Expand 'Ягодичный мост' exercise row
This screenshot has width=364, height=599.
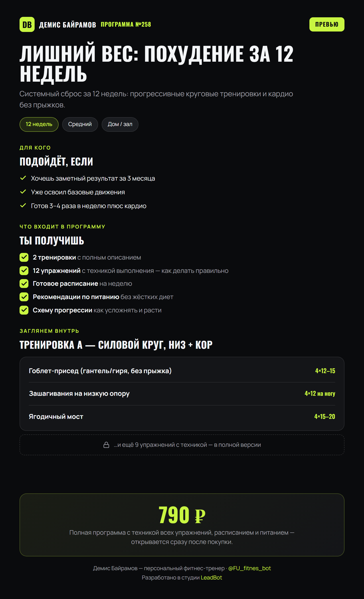click(182, 416)
